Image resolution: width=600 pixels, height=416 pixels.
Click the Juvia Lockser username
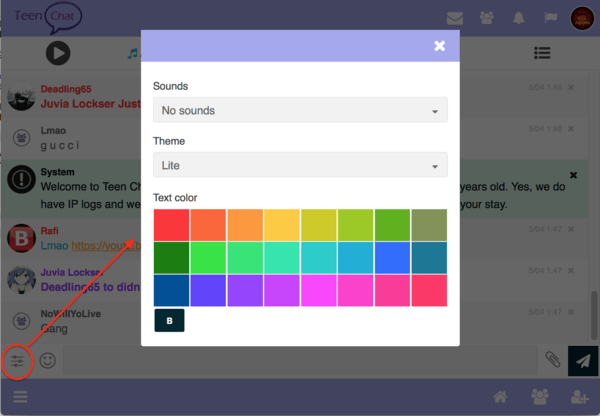coord(72,272)
